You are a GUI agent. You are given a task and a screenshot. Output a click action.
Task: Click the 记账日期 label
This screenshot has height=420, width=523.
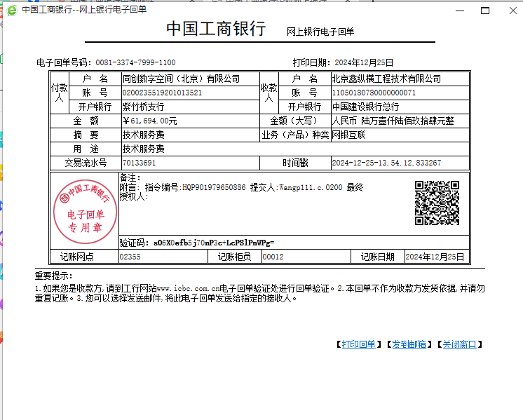(x=378, y=257)
